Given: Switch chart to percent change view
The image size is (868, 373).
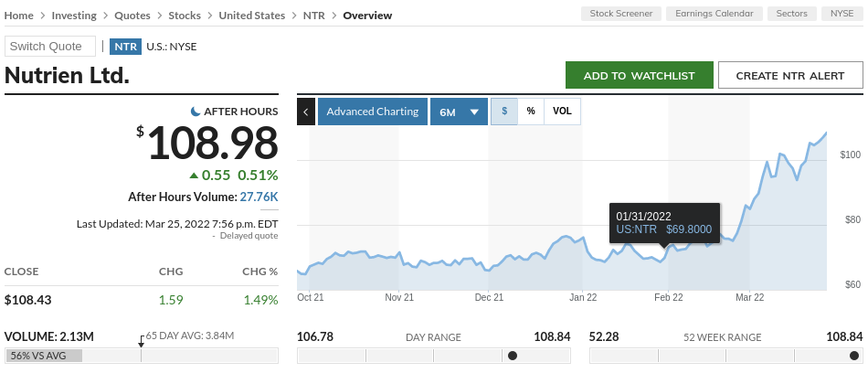Looking at the screenshot, I should point(531,112).
